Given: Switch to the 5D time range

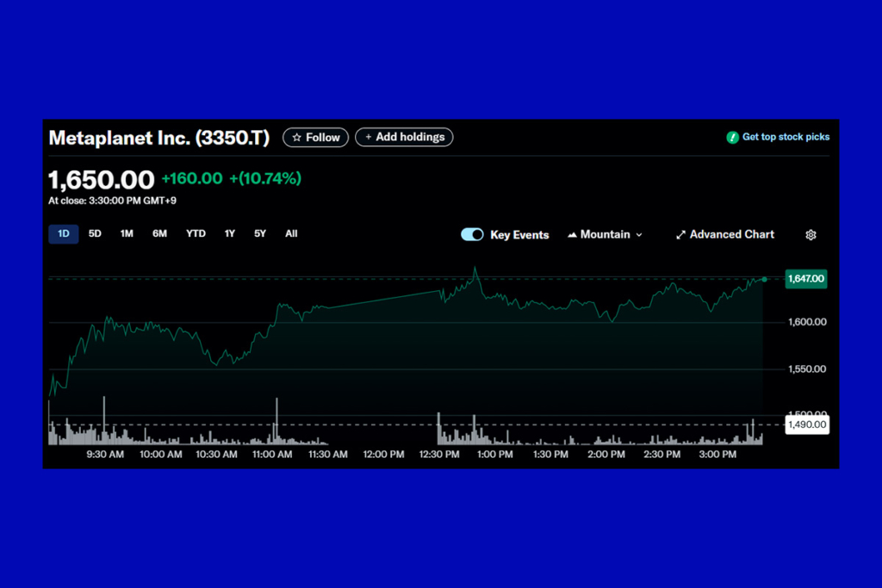Looking at the screenshot, I should pos(95,233).
